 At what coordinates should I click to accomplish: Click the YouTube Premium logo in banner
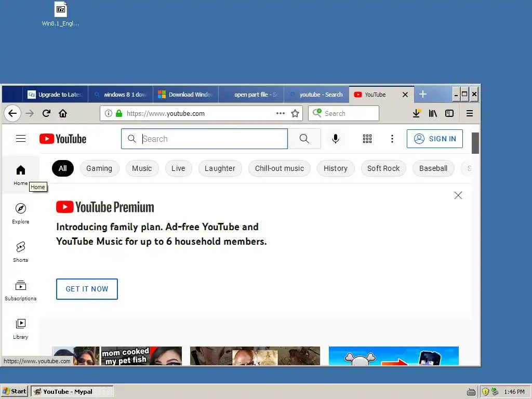[x=105, y=207]
